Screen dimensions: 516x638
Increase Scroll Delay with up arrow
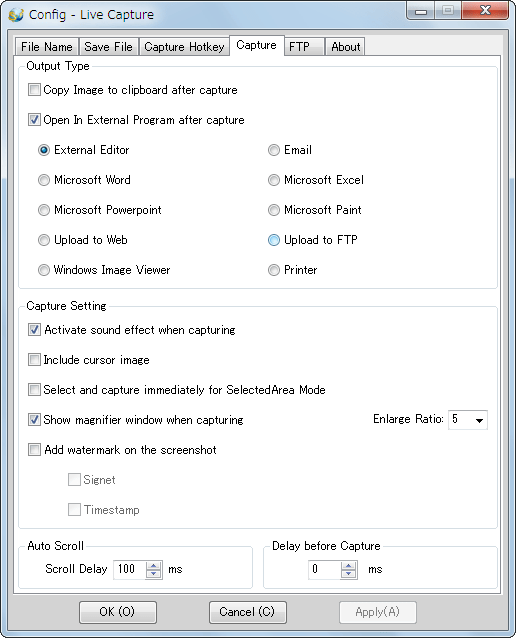pos(153,565)
